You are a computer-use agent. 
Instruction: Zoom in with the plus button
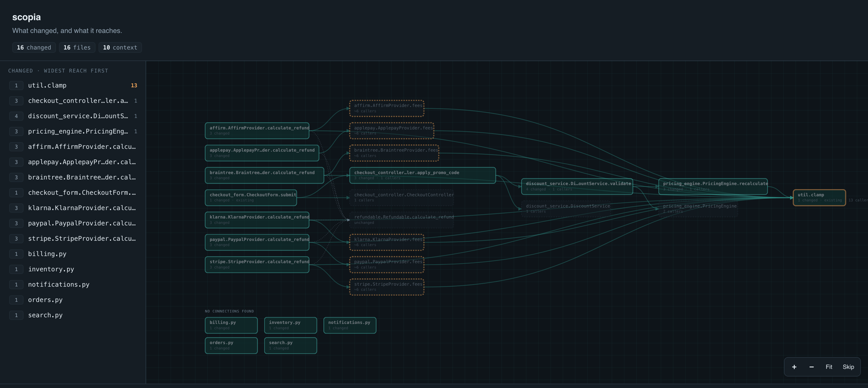pos(794,367)
